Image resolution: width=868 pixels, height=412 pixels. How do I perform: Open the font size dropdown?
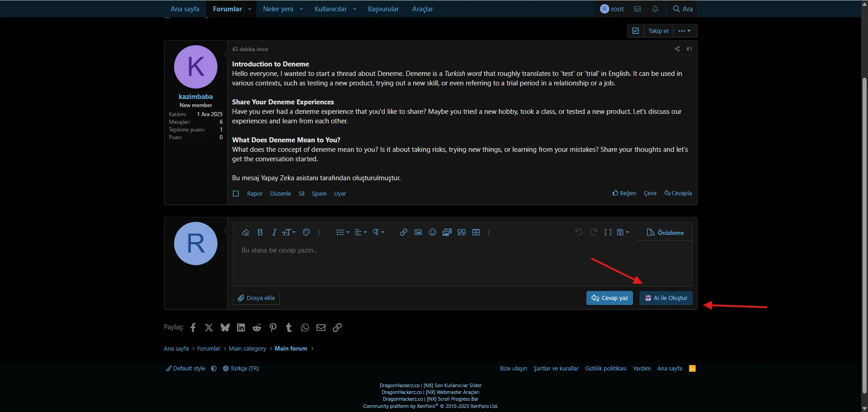pos(289,232)
